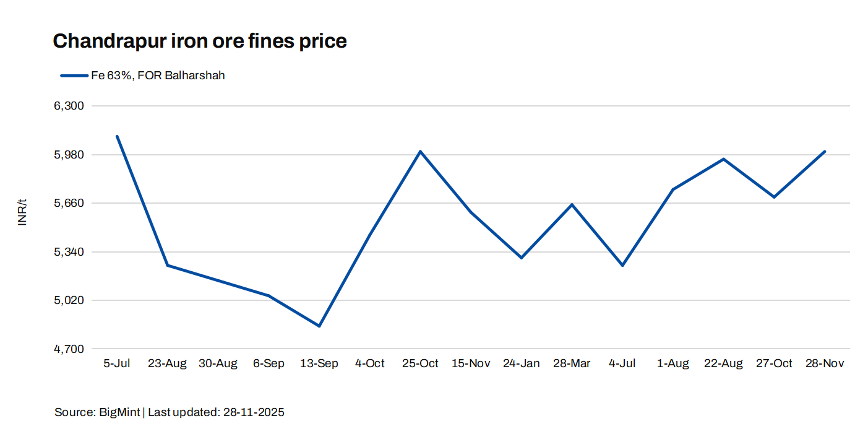This screenshot has width=868, height=439.
Task: Click the 4,700 y-axis label
Action: pos(69,349)
